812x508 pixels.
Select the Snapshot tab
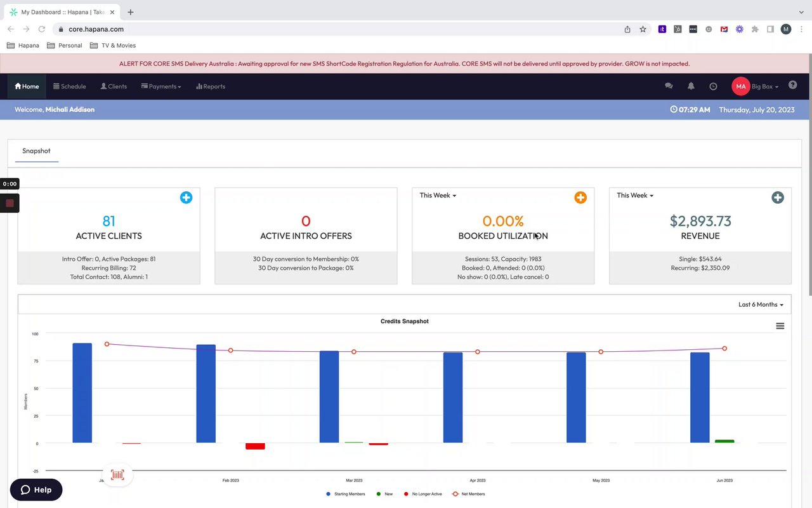36,151
